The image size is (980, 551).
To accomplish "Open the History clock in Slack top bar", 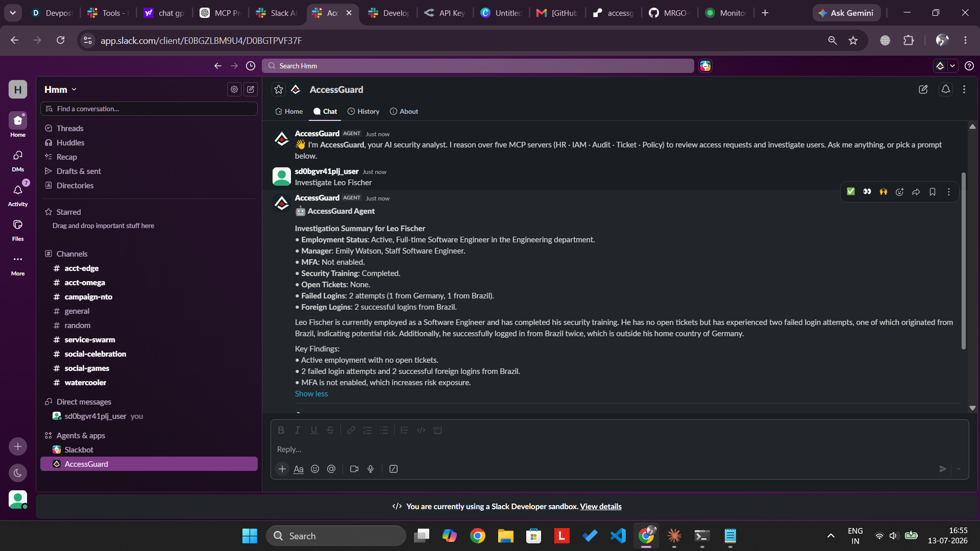I will click(x=251, y=66).
